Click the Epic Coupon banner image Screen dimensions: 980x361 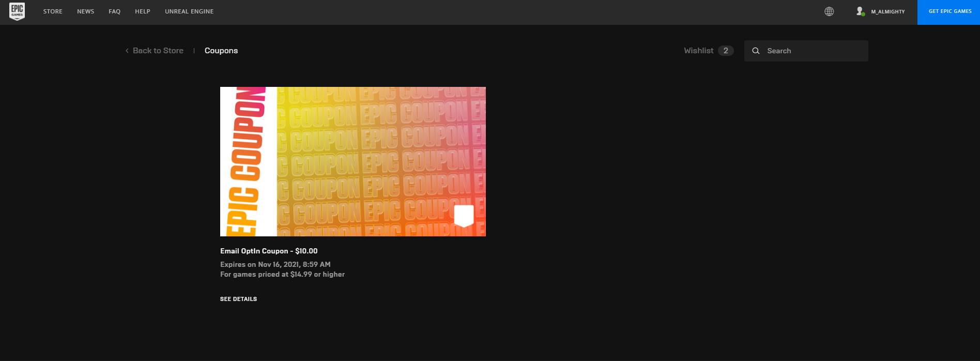click(x=353, y=161)
